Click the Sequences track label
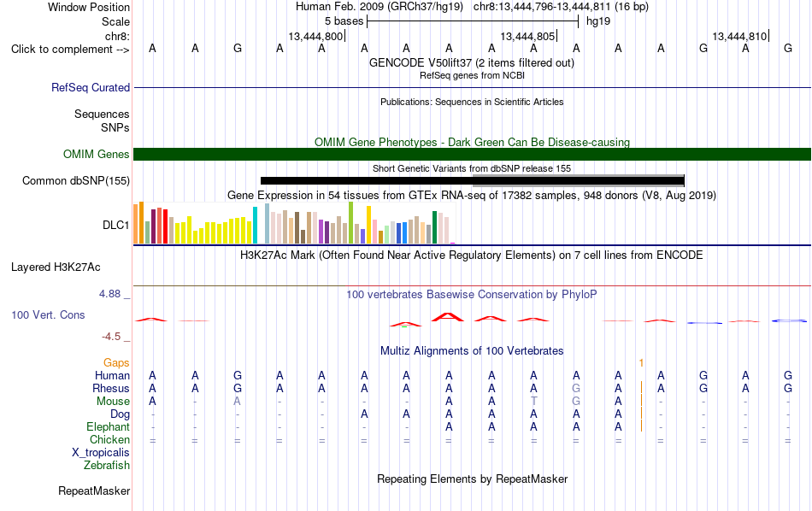This screenshot has width=812, height=511. [x=102, y=114]
